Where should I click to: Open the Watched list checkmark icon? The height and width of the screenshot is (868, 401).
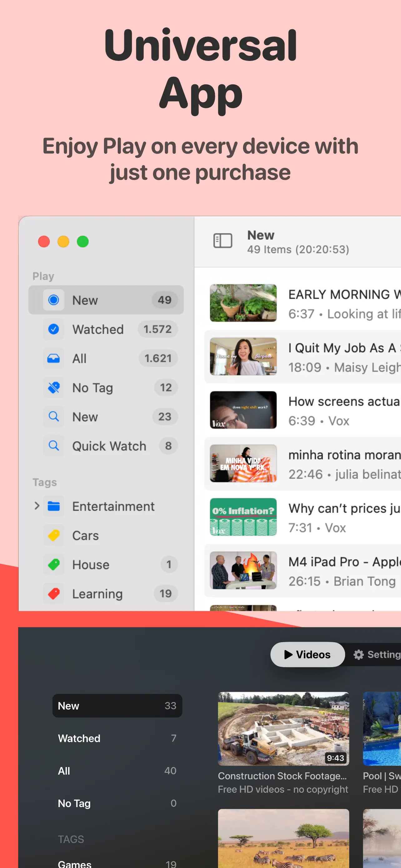[53, 329]
